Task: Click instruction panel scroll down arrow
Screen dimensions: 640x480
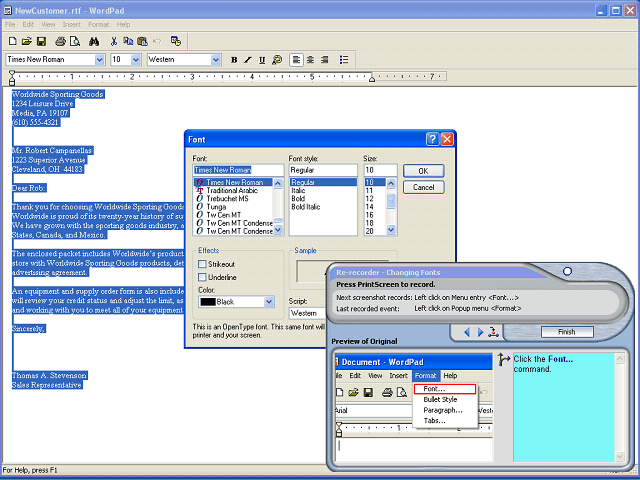Action: click(x=619, y=456)
